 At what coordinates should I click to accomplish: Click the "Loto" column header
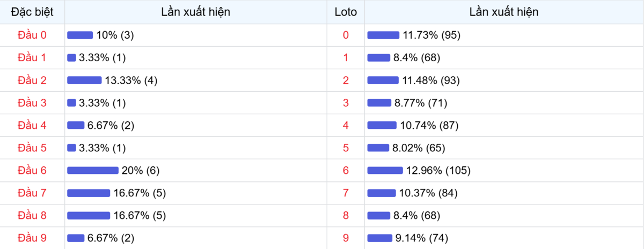[x=346, y=12]
